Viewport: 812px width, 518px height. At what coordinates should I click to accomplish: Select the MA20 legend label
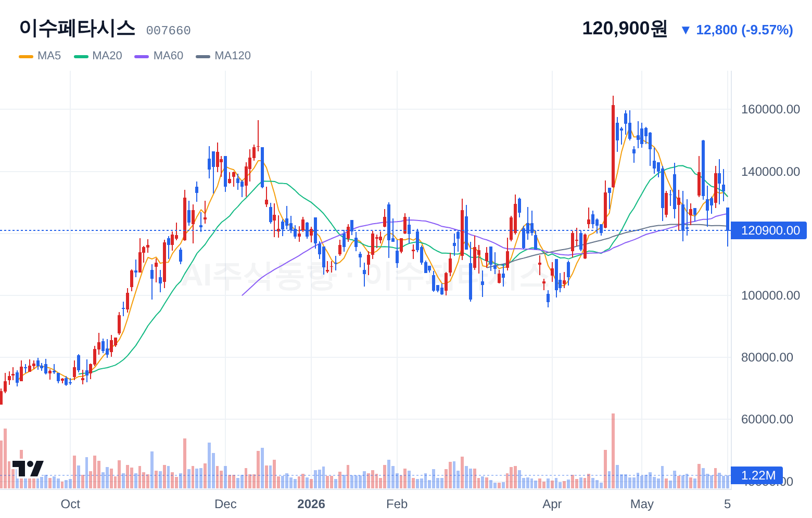pos(107,56)
